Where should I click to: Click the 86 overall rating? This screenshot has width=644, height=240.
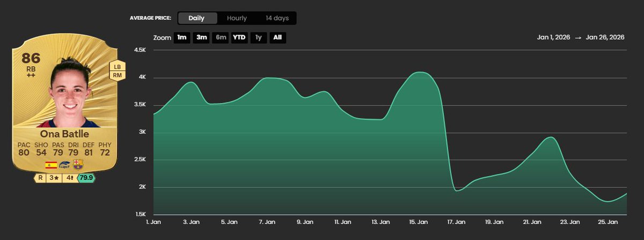coord(32,59)
